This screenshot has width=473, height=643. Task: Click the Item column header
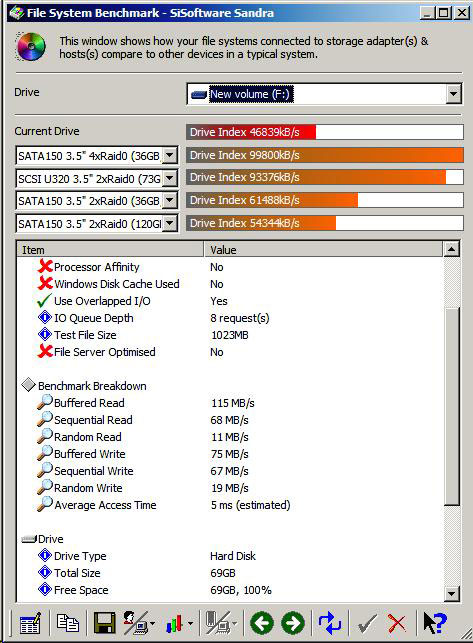(x=110, y=250)
